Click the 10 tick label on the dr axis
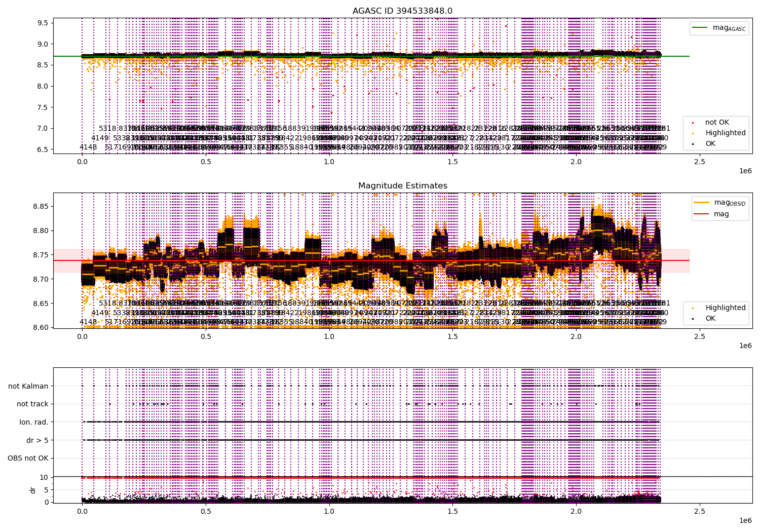 (44, 477)
